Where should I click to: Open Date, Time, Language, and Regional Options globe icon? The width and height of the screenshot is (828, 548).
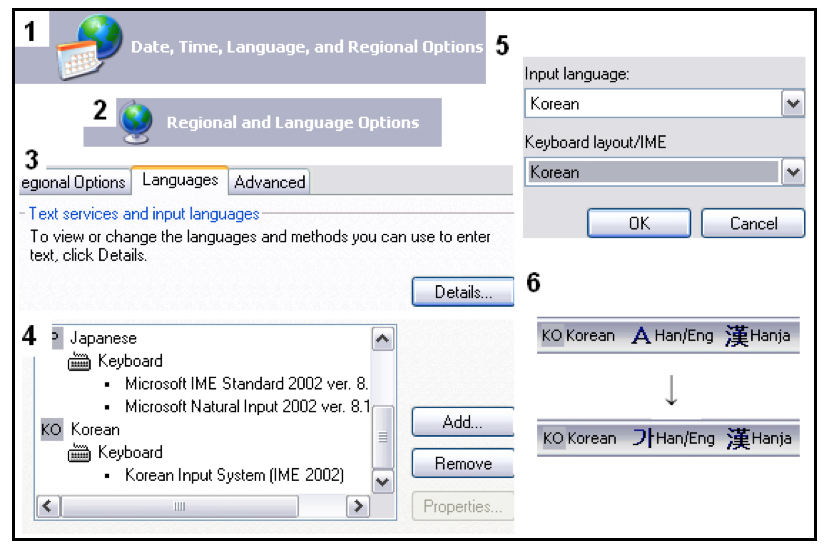[90, 47]
